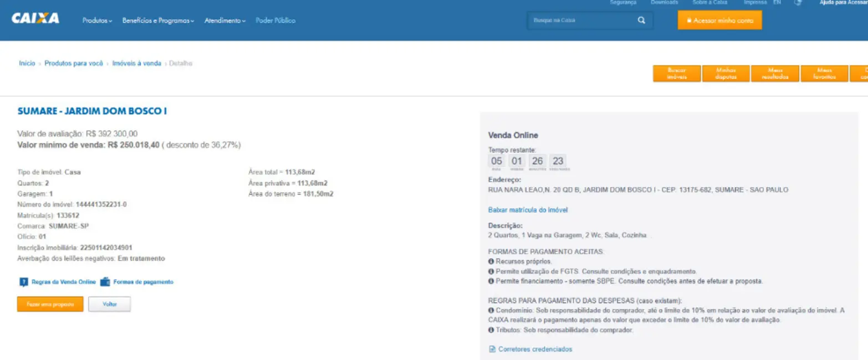Click the info icon beside Condomínio
This screenshot has height=360, width=868.
click(x=491, y=311)
